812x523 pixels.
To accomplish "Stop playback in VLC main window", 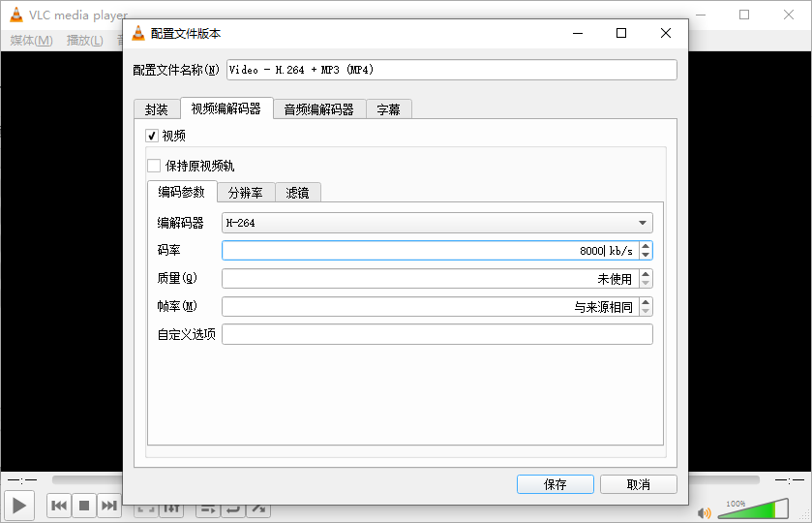I will 84,506.
